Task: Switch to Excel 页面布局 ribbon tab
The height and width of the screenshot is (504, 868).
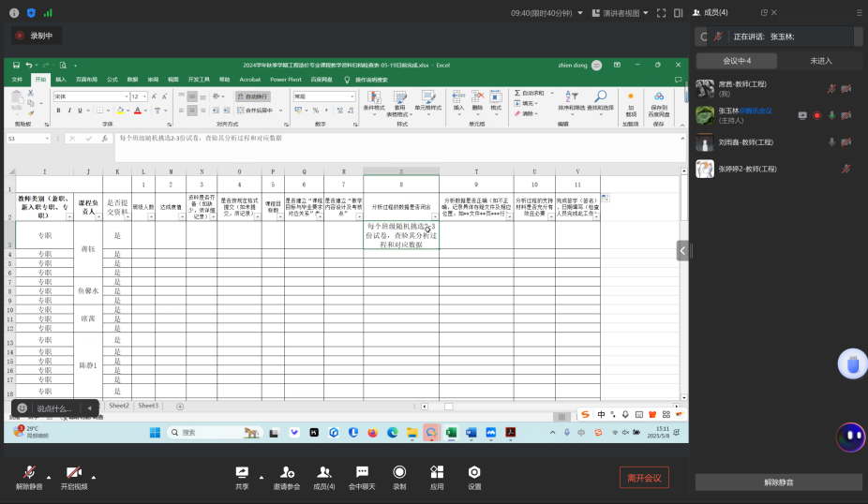Action: click(x=86, y=80)
